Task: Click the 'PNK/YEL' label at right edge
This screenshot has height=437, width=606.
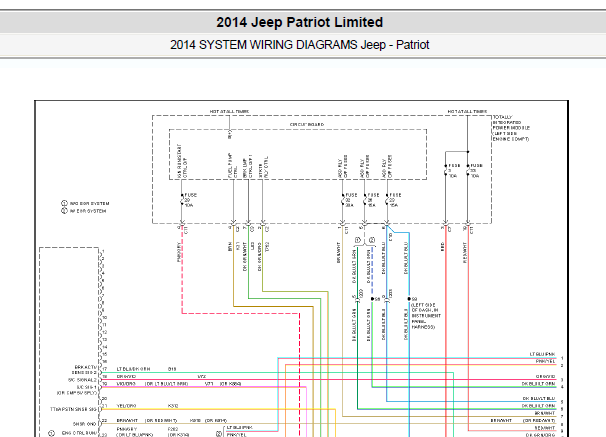Action: (x=545, y=361)
